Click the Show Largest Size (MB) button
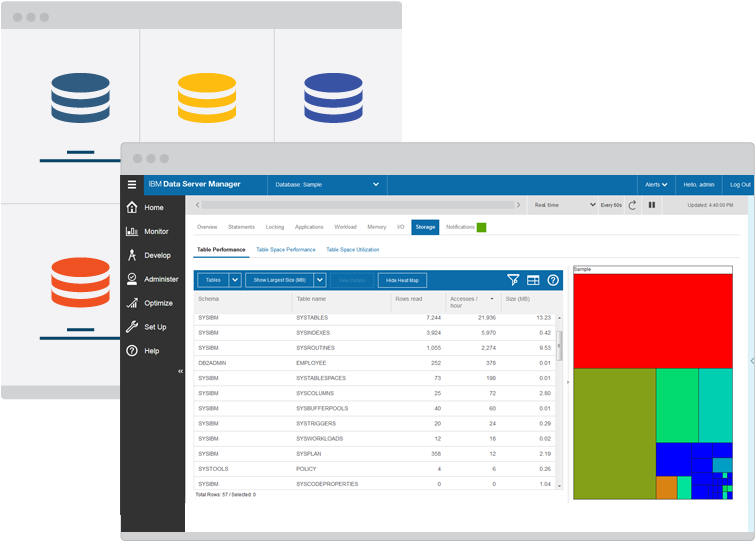The width and height of the screenshot is (755, 541). point(280,280)
